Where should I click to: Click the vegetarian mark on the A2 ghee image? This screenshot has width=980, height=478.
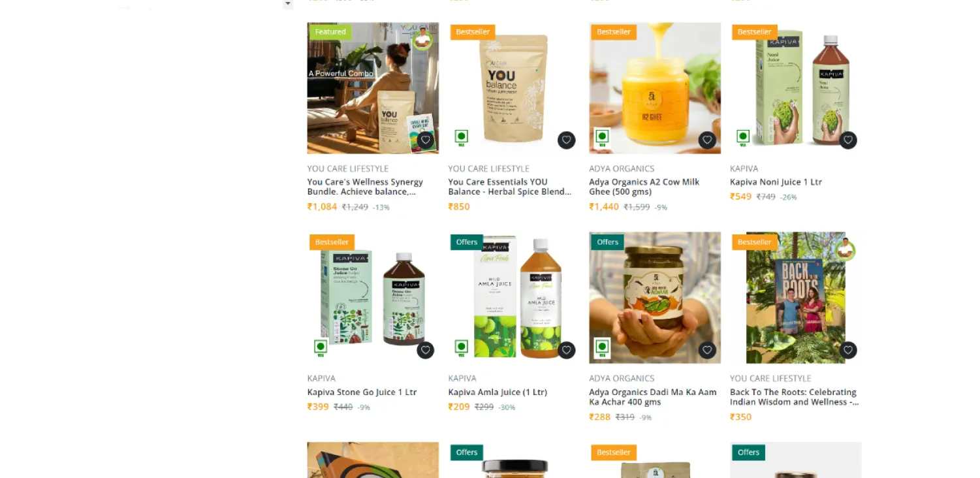pyautogui.click(x=602, y=138)
